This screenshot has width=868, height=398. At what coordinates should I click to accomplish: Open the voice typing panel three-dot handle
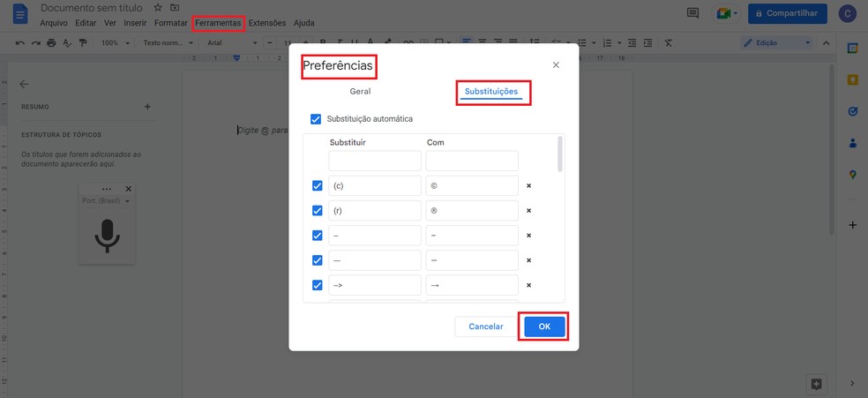point(107,190)
